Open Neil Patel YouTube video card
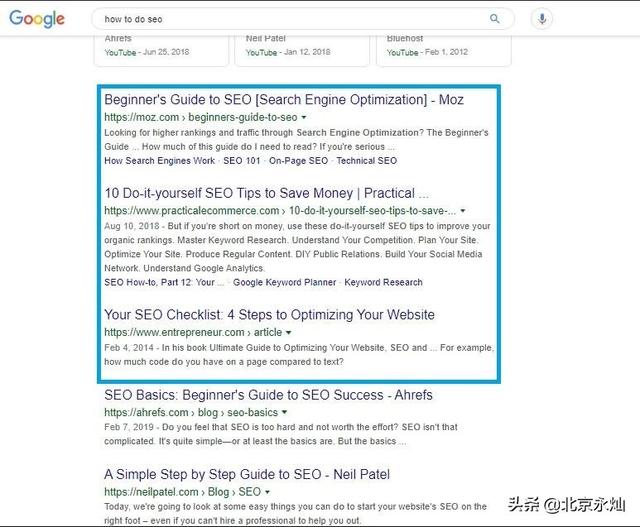The image size is (640, 527). (x=302, y=51)
